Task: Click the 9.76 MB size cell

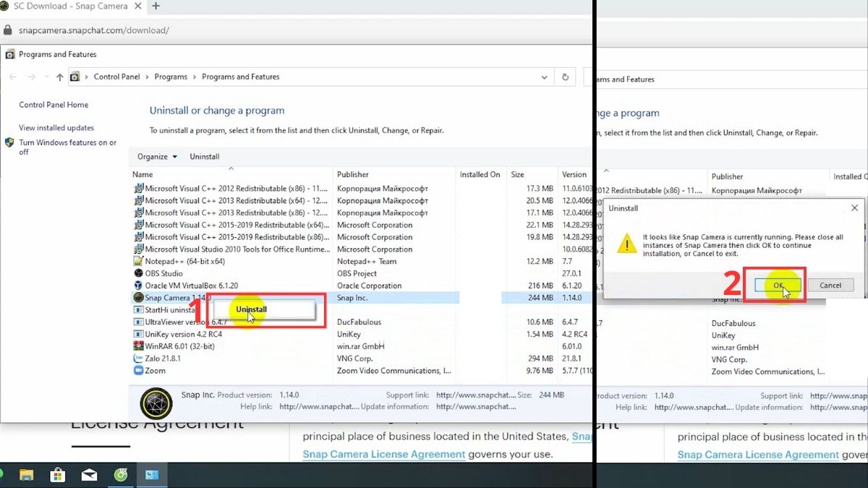Action: point(540,371)
